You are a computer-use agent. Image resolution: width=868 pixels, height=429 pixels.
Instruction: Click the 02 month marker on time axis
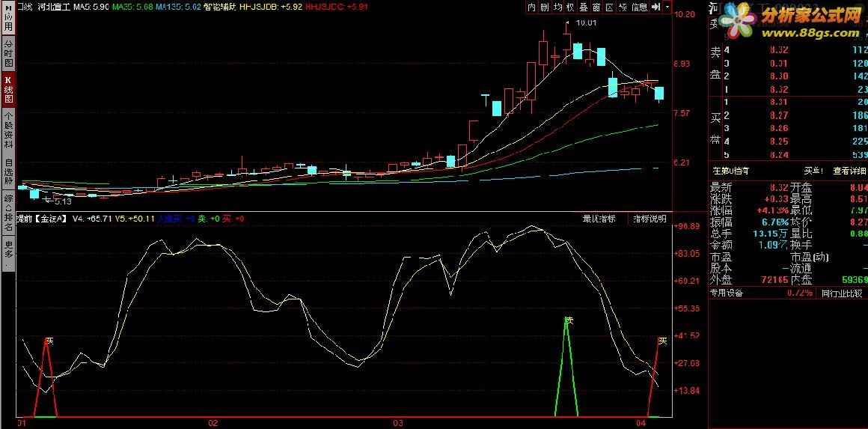pyautogui.click(x=213, y=424)
